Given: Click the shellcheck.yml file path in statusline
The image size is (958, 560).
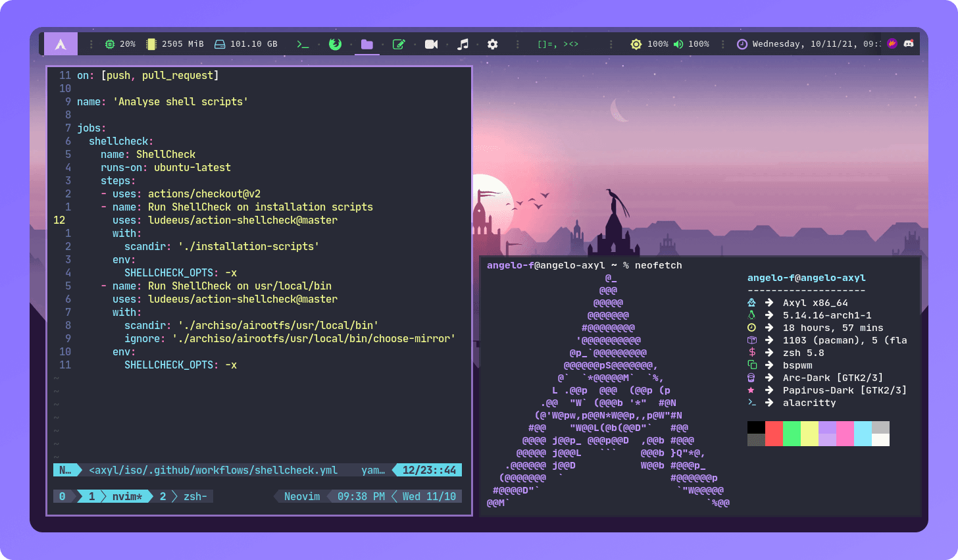Looking at the screenshot, I should tap(213, 470).
